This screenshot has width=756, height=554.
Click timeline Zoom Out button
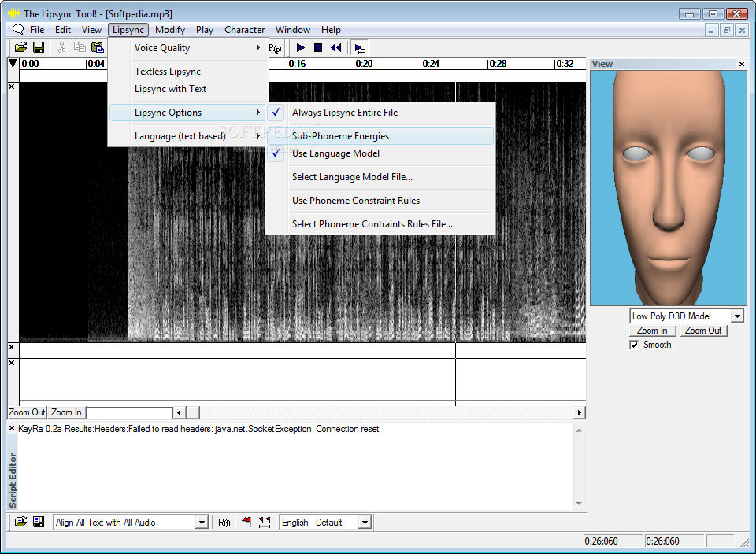tap(27, 412)
